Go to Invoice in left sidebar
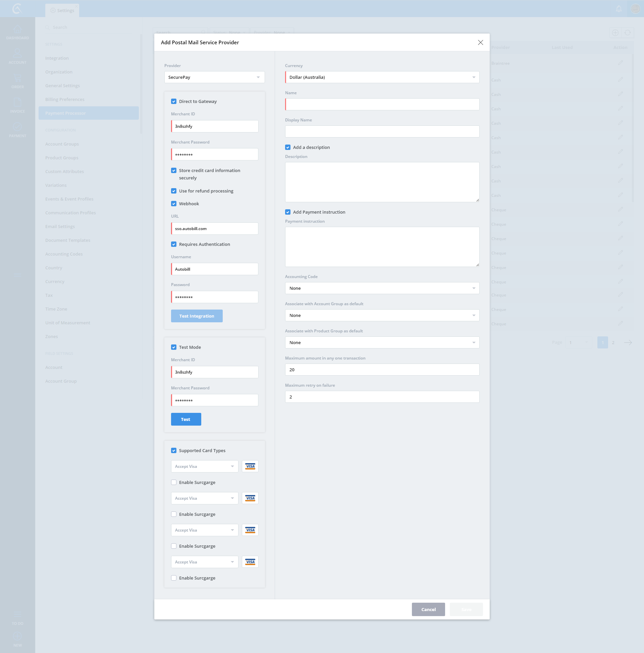 click(x=17, y=105)
